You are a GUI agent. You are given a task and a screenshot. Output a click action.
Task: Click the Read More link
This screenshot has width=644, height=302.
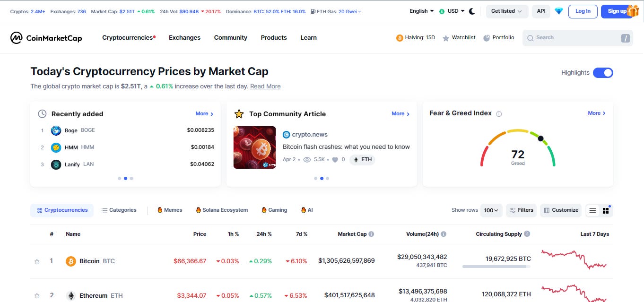click(265, 86)
